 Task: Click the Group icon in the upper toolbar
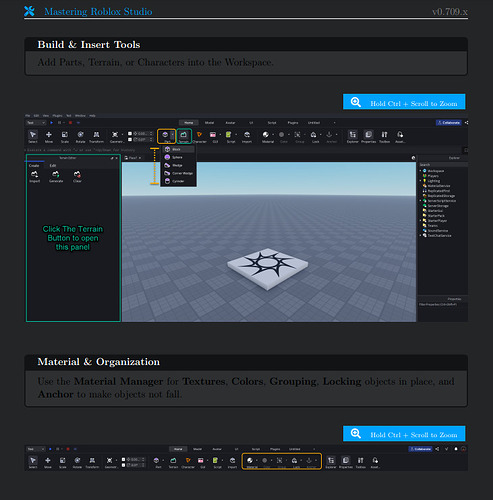pyautogui.click(x=298, y=136)
